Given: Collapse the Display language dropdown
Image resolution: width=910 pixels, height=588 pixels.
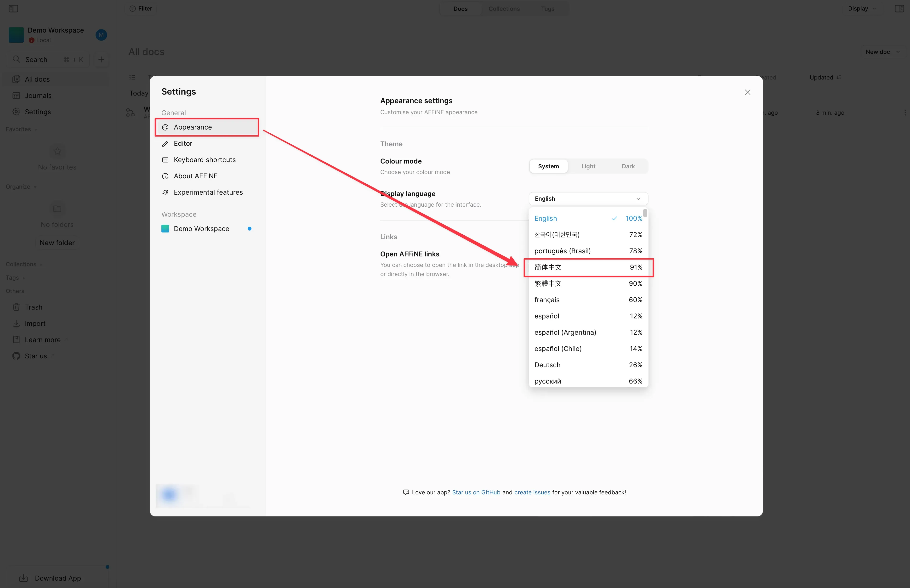Looking at the screenshot, I should coord(588,199).
